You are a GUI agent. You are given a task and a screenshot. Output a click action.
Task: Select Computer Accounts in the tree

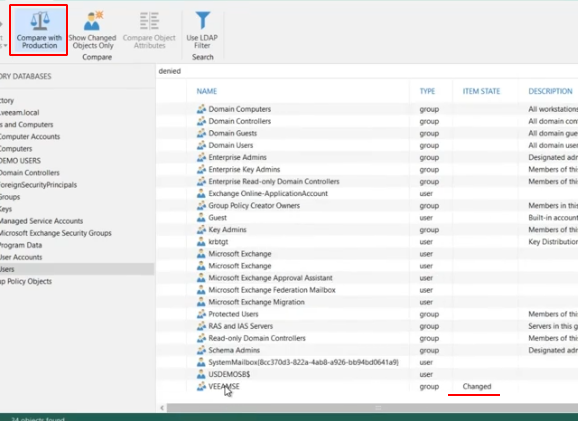point(29,136)
